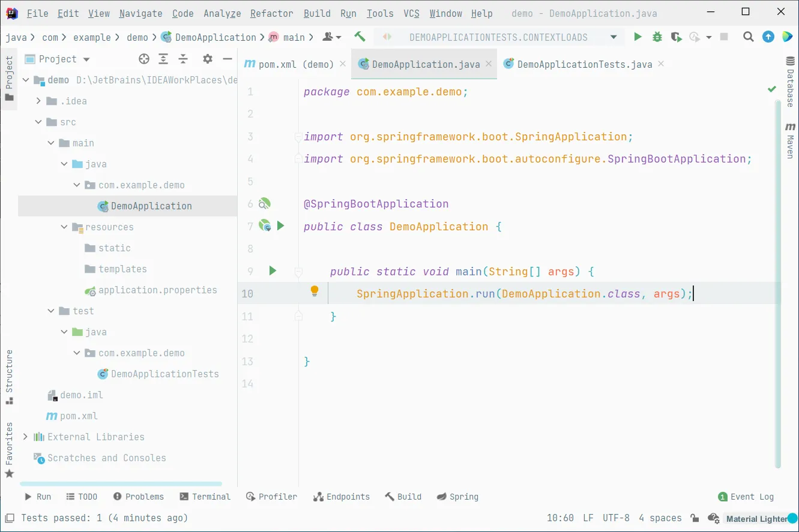This screenshot has width=799, height=532.
Task: Open the Terminal tool window
Action: pos(205,497)
